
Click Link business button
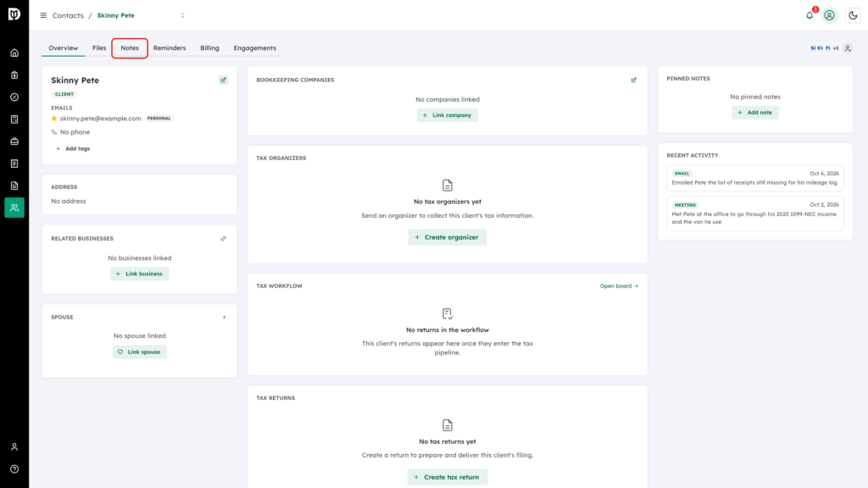pos(140,274)
